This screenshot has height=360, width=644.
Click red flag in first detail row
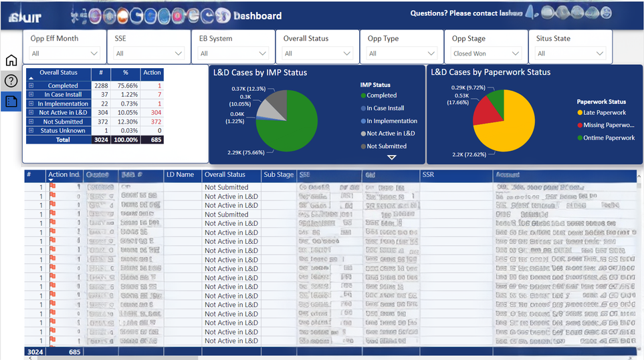tap(53, 186)
